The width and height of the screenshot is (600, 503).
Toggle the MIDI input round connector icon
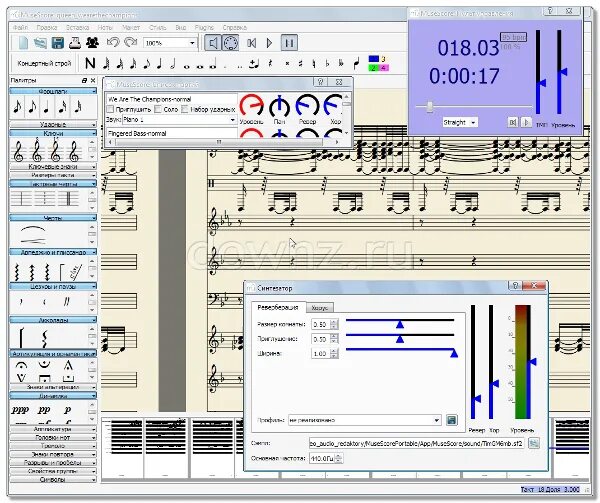231,43
